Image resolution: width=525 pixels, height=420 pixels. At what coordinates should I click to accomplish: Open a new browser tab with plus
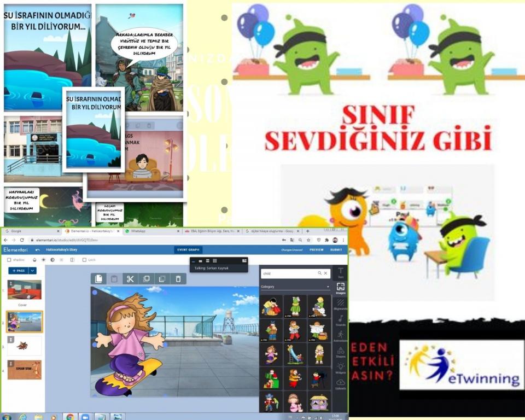click(x=308, y=231)
